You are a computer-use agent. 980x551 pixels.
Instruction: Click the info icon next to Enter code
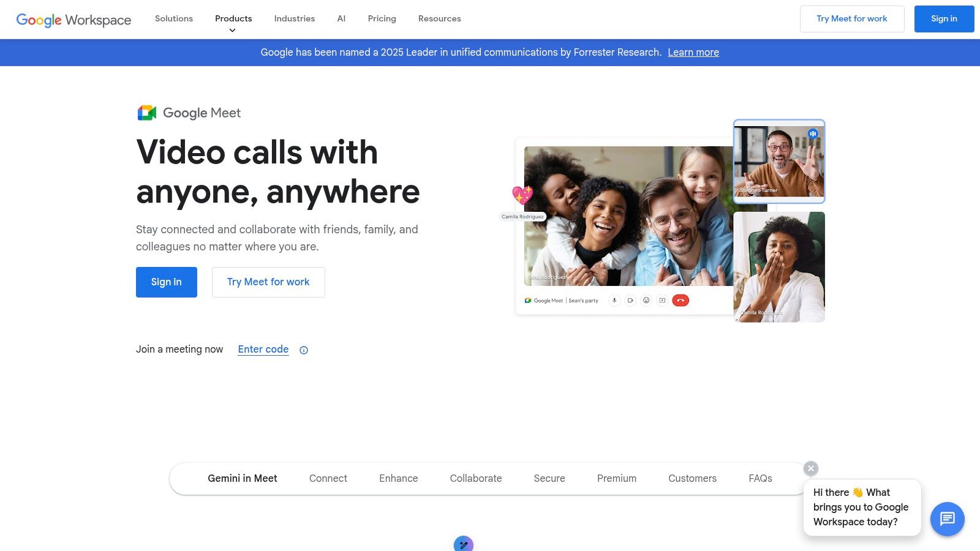coord(303,350)
